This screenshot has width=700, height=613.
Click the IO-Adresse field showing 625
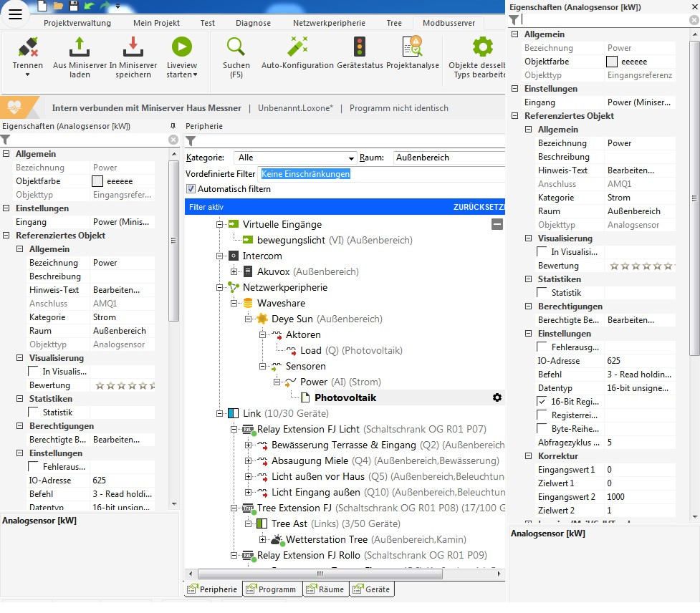click(639, 361)
